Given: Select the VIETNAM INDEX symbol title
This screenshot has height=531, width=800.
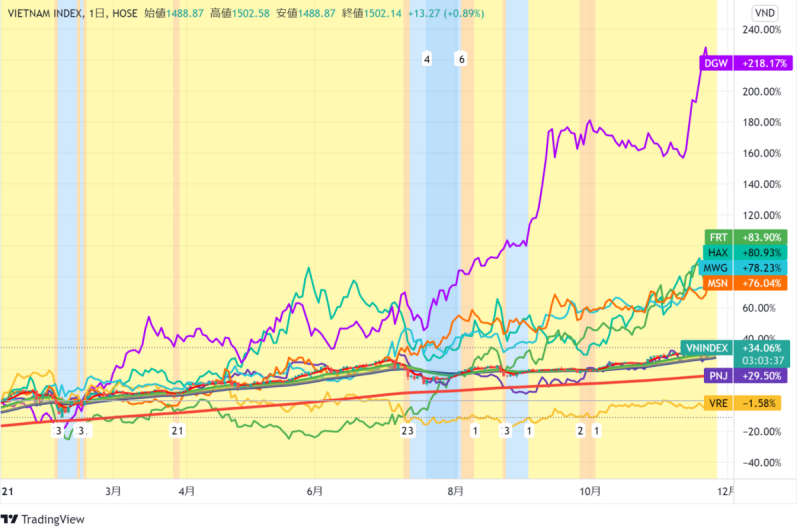Looking at the screenshot, I should click(44, 13).
